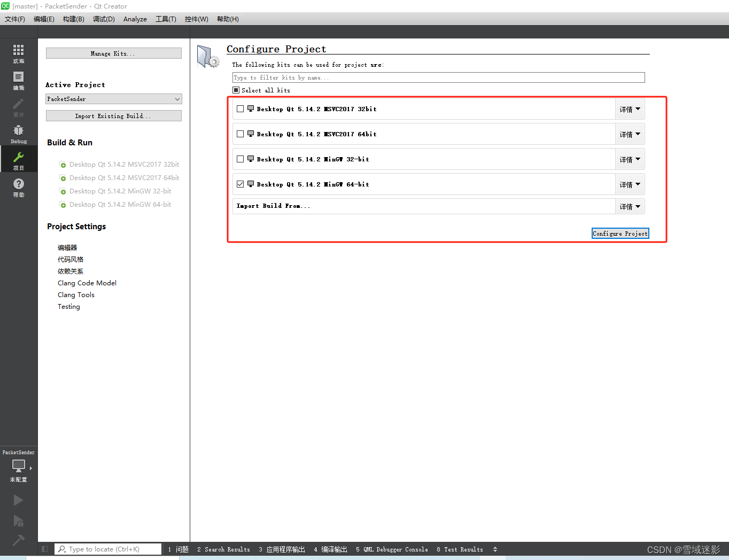729x560 pixels.
Task: Expand 详情 for Import Build From row
Action: pyautogui.click(x=630, y=206)
